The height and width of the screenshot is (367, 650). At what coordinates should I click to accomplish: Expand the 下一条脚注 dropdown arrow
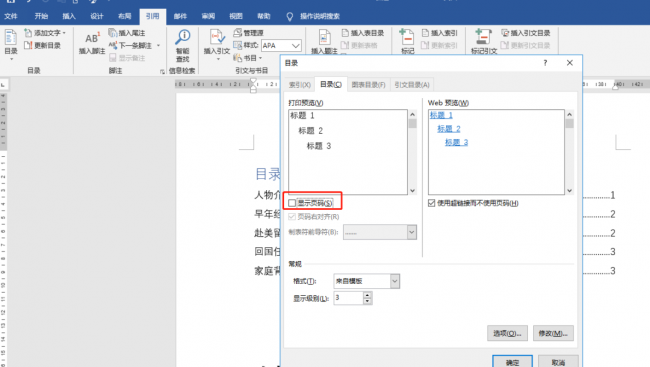click(x=158, y=45)
